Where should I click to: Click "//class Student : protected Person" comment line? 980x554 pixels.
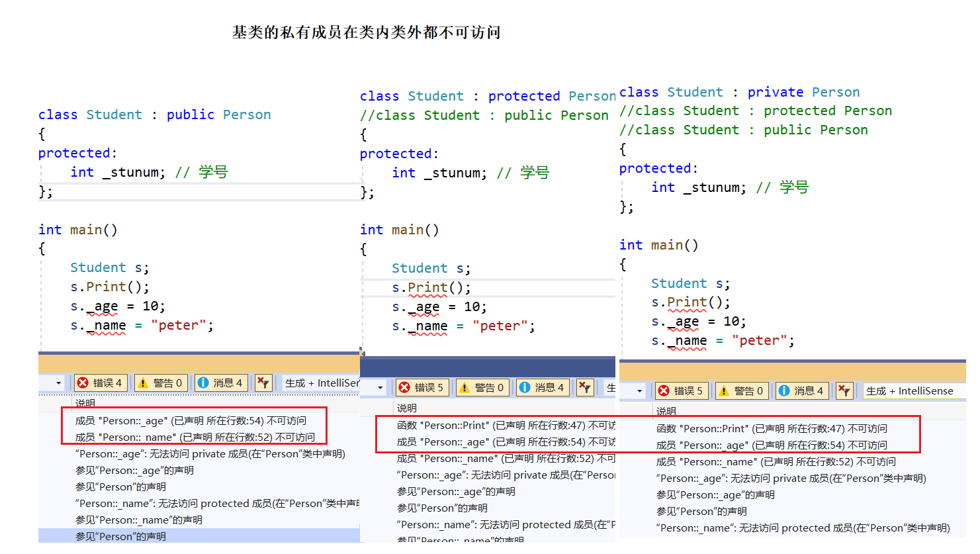pyautogui.click(x=756, y=111)
